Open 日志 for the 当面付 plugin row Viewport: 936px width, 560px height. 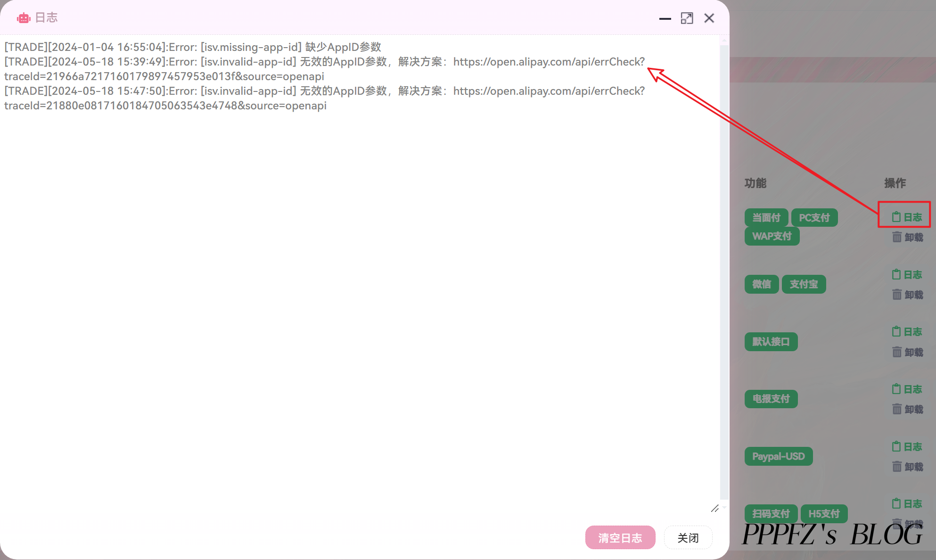tap(907, 217)
